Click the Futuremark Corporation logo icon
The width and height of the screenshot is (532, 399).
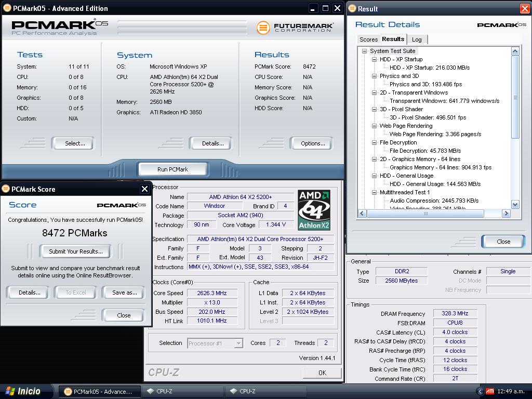(x=263, y=28)
